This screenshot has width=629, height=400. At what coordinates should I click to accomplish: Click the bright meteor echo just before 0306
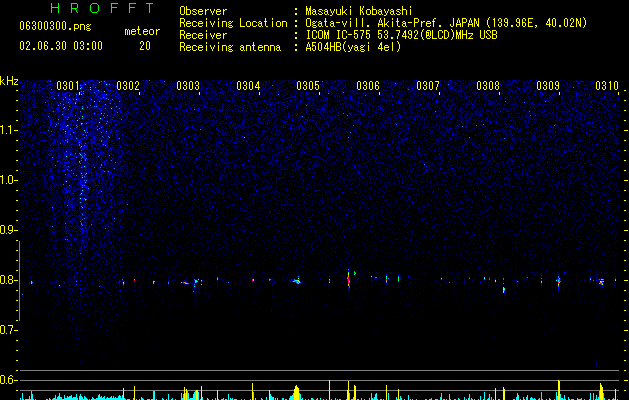pyautogui.click(x=349, y=280)
